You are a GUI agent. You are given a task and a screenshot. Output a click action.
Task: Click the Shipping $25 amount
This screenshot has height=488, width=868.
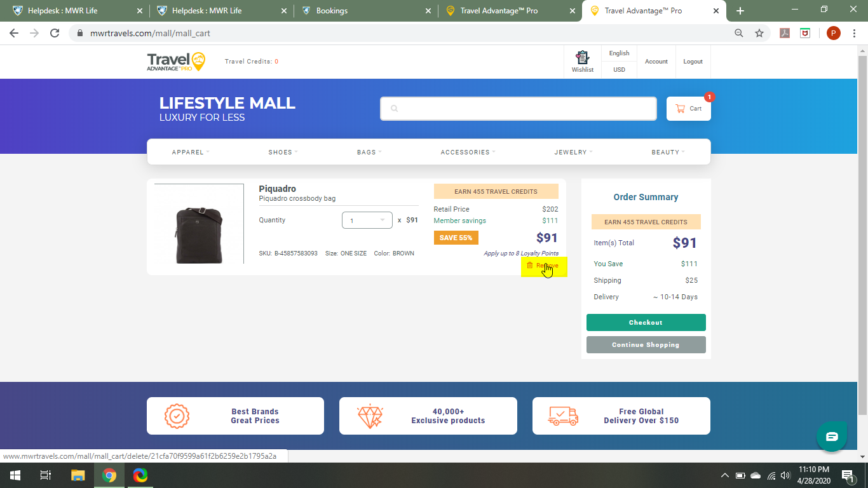tap(691, 281)
